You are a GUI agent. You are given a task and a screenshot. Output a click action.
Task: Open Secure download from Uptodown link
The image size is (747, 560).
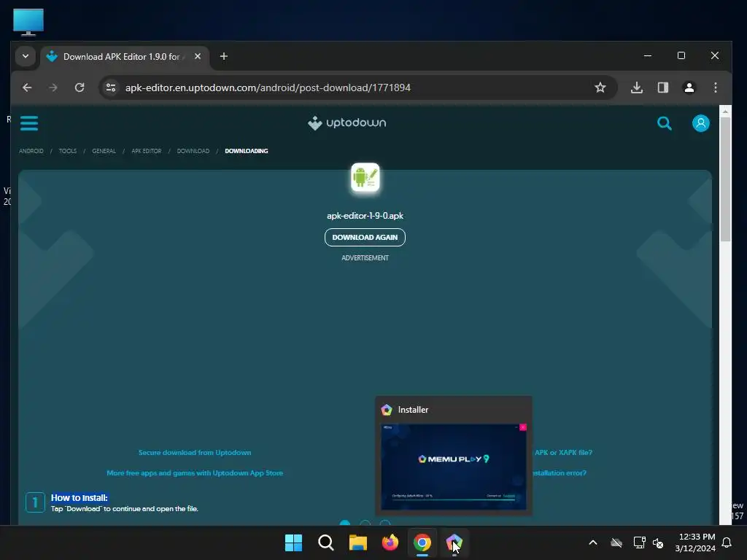(194, 452)
